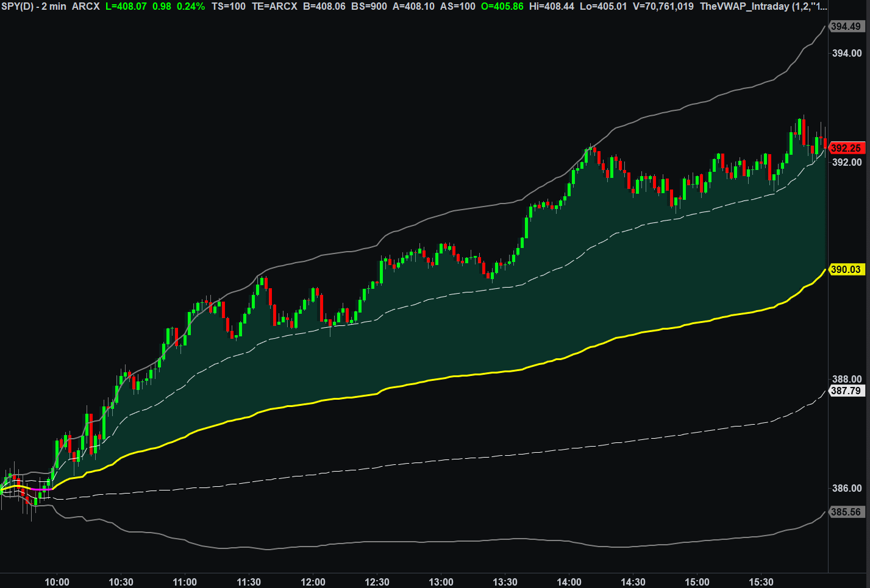Click the 385.56 lower band price marker

pyautogui.click(x=846, y=512)
